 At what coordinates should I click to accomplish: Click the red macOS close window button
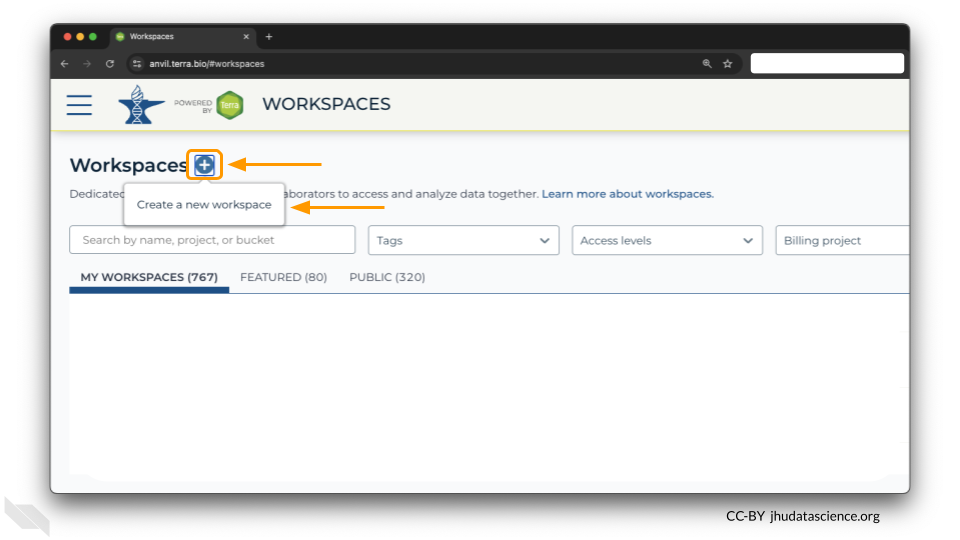point(67,37)
